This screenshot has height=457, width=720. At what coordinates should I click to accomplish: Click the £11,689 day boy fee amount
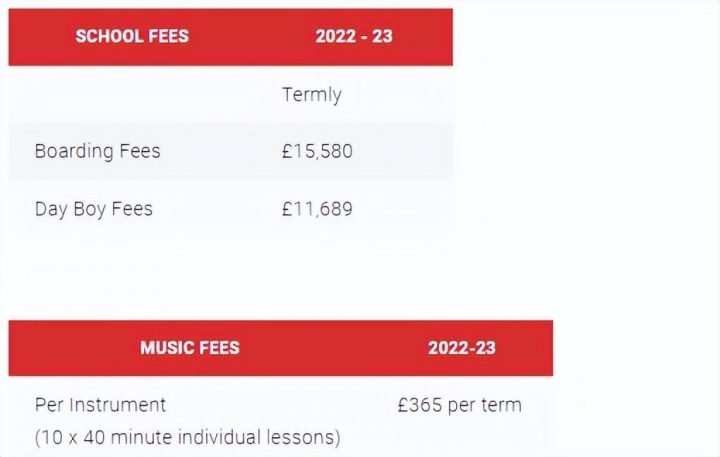click(317, 209)
